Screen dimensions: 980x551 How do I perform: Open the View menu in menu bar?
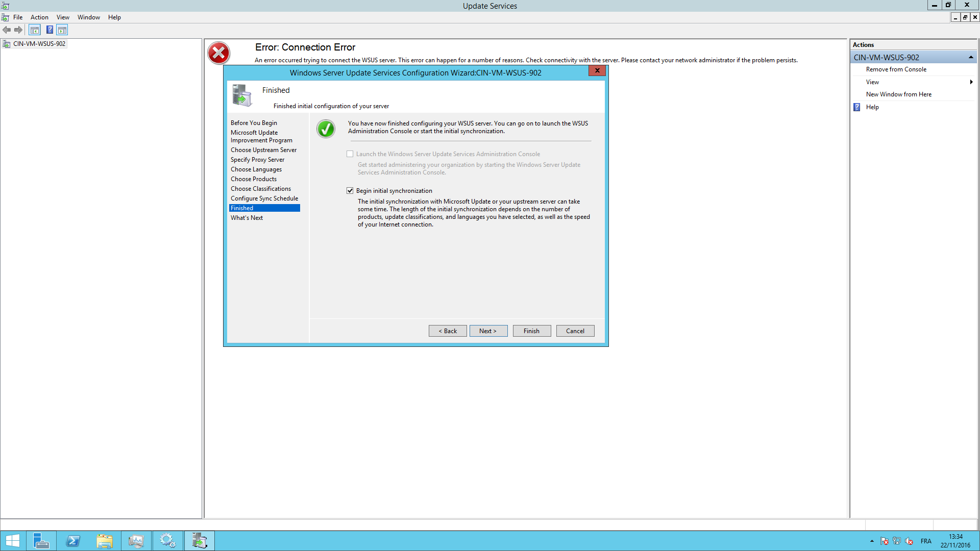(x=63, y=17)
